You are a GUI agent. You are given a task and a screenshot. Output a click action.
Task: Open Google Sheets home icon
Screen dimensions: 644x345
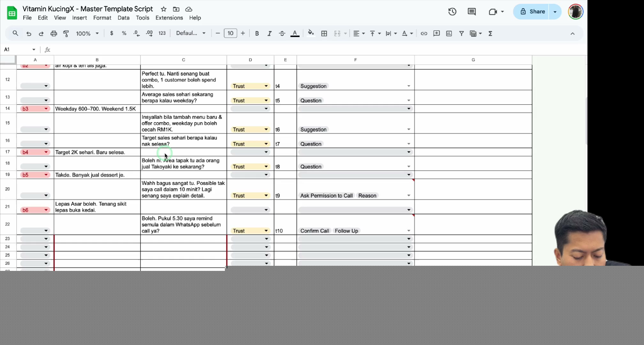click(x=12, y=13)
